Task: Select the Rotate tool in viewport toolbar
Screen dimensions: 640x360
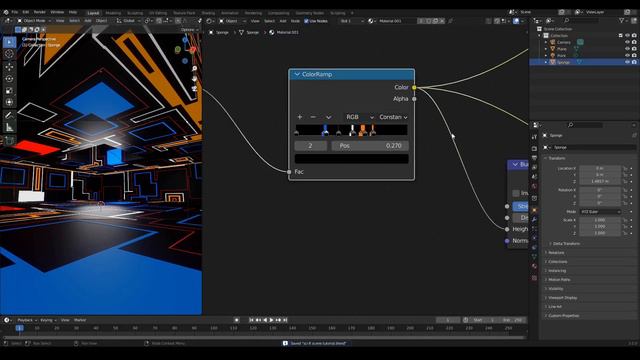Action: tap(9, 78)
